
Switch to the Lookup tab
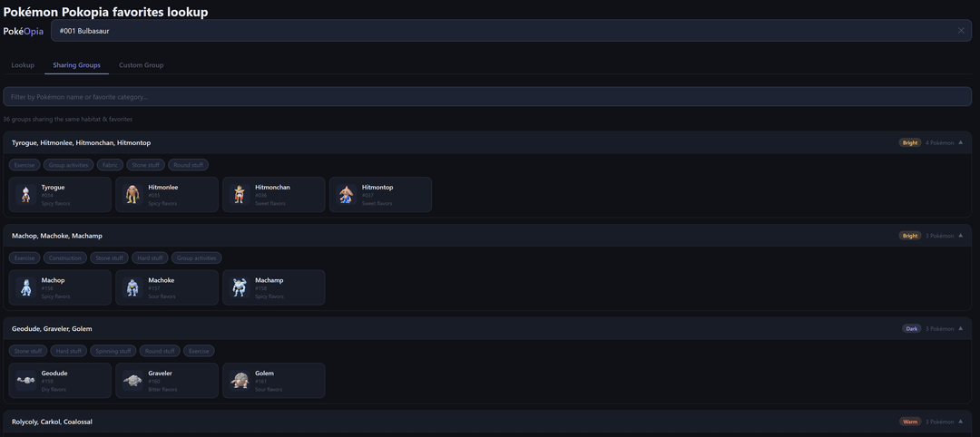[23, 65]
